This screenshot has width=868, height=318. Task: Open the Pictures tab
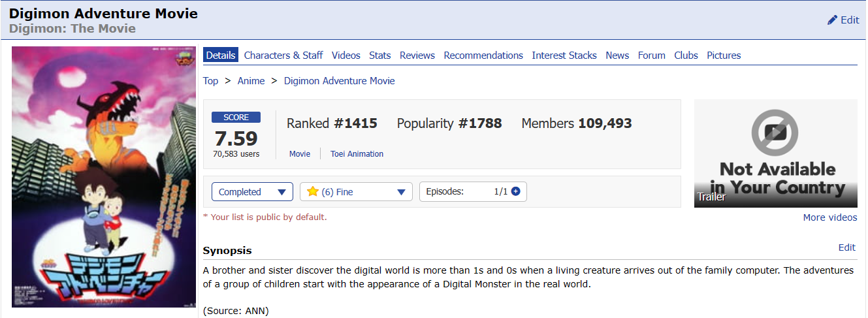point(724,56)
